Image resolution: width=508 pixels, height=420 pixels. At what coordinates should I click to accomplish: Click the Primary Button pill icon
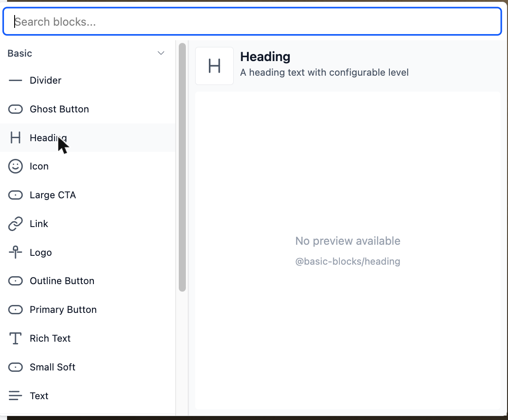pyautogui.click(x=15, y=310)
